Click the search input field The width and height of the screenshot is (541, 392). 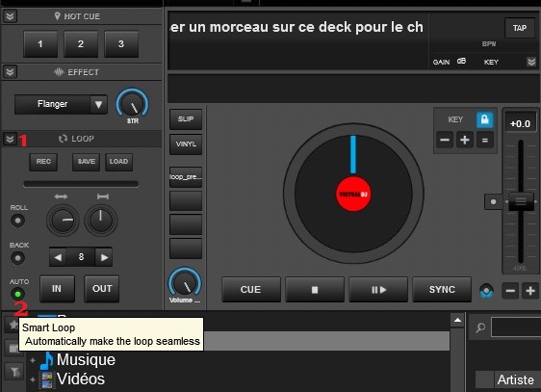coord(516,327)
